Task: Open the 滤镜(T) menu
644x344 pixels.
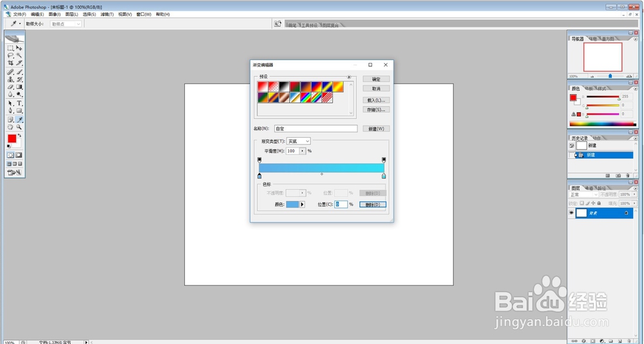Action: pos(107,14)
